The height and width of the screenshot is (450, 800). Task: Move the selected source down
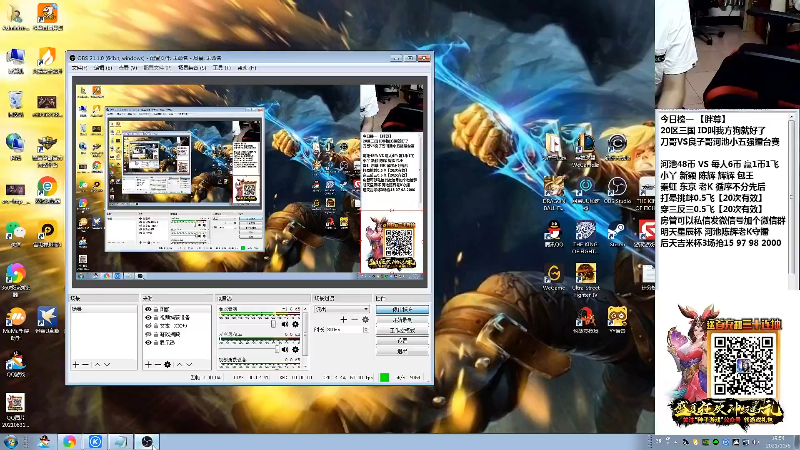click(189, 364)
